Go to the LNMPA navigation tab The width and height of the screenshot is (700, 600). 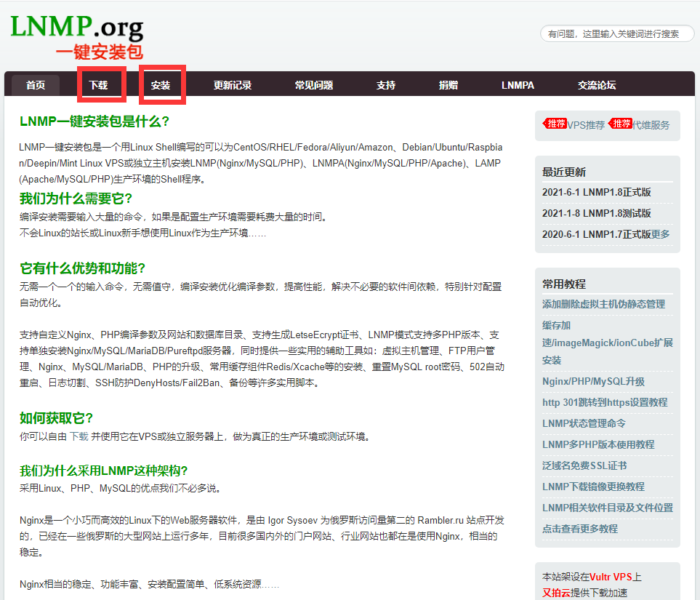pyautogui.click(x=518, y=85)
